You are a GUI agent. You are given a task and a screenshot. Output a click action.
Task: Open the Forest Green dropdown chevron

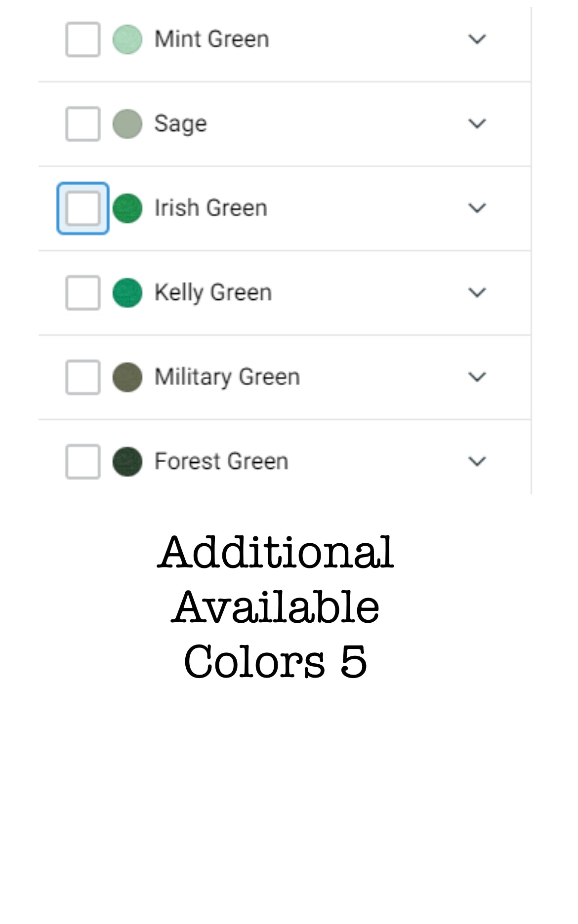(477, 462)
